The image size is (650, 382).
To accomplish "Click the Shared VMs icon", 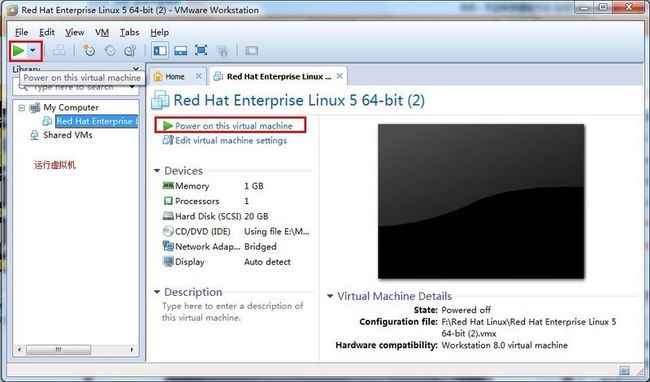I will (x=34, y=135).
